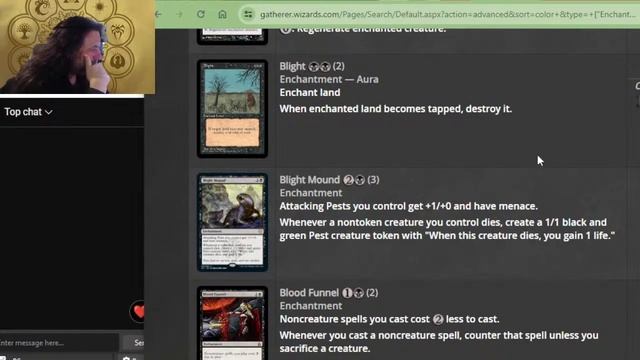Open site information icon in address bar
Image resolution: width=640 pixels, height=360 pixels.
pyautogui.click(x=248, y=14)
